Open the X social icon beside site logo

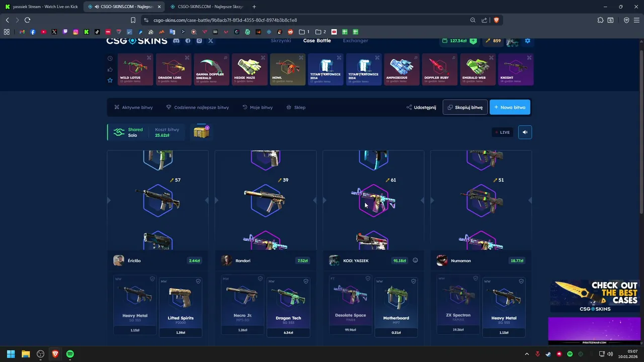click(x=210, y=41)
